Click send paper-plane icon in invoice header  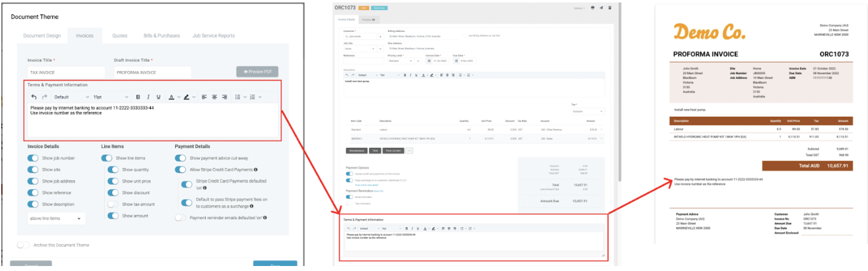pyautogui.click(x=600, y=7)
